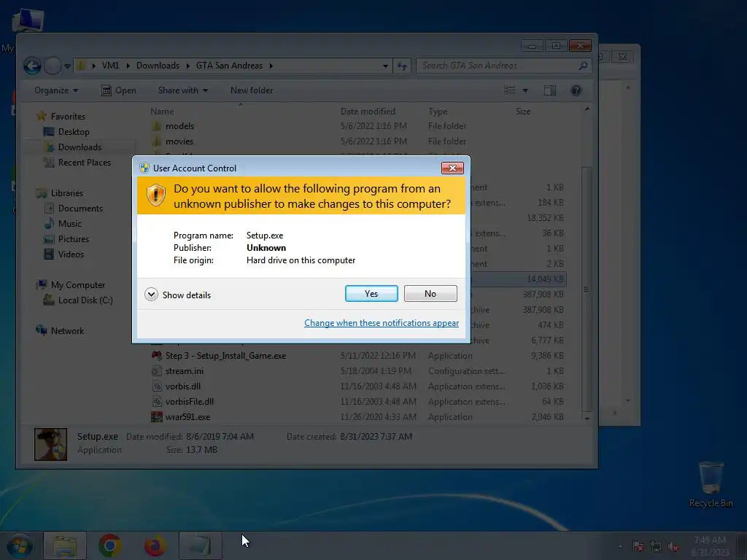Select Favorites in navigation pane

(61, 116)
